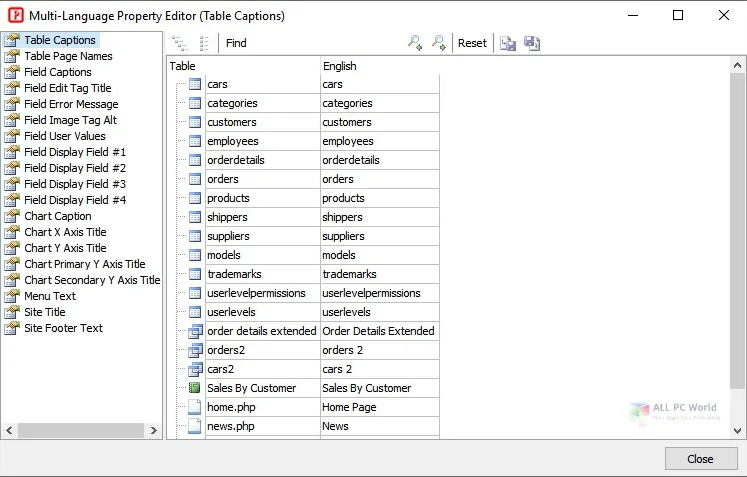The height and width of the screenshot is (477, 747).
Task: Click the trademarks table icon
Action: click(x=195, y=274)
